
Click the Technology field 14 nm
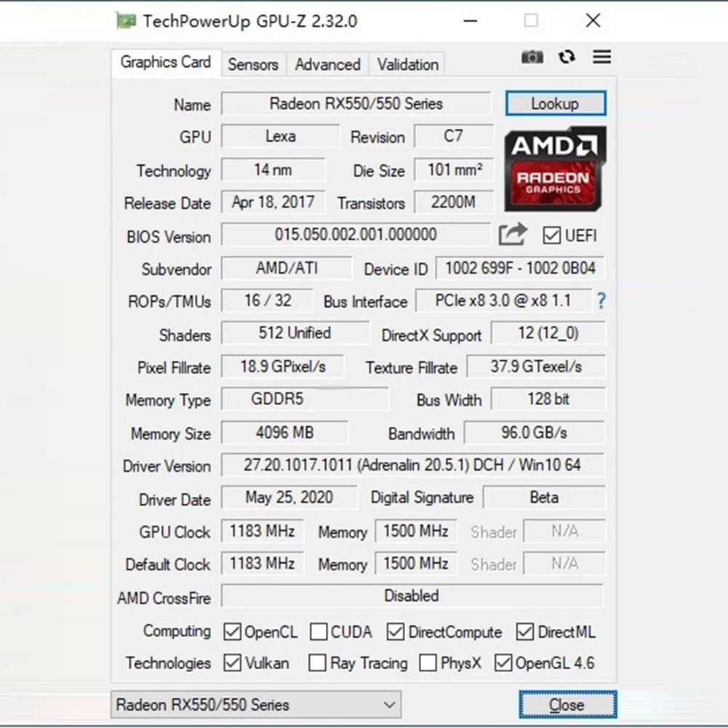coord(273,169)
